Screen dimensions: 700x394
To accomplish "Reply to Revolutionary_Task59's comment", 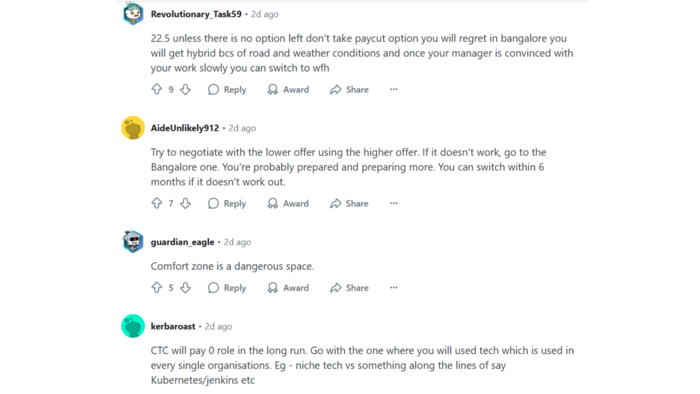I will 227,89.
